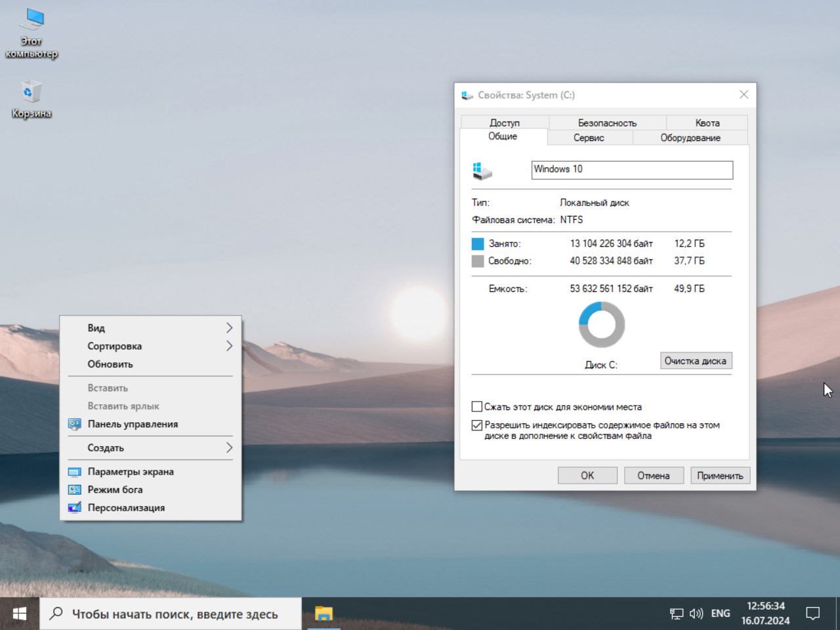The width and height of the screenshot is (840, 630).
Task: Expand the Создать submenu arrow
Action: pos(229,448)
